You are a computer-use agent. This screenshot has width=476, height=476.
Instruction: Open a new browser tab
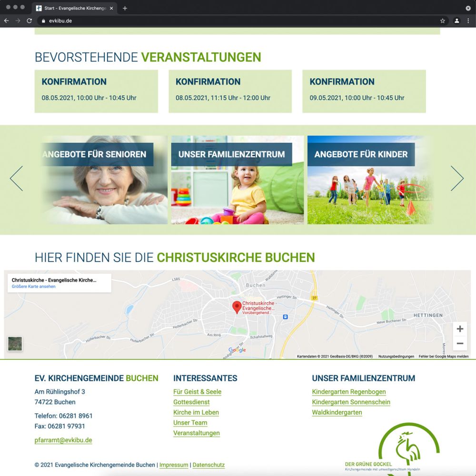click(x=125, y=8)
